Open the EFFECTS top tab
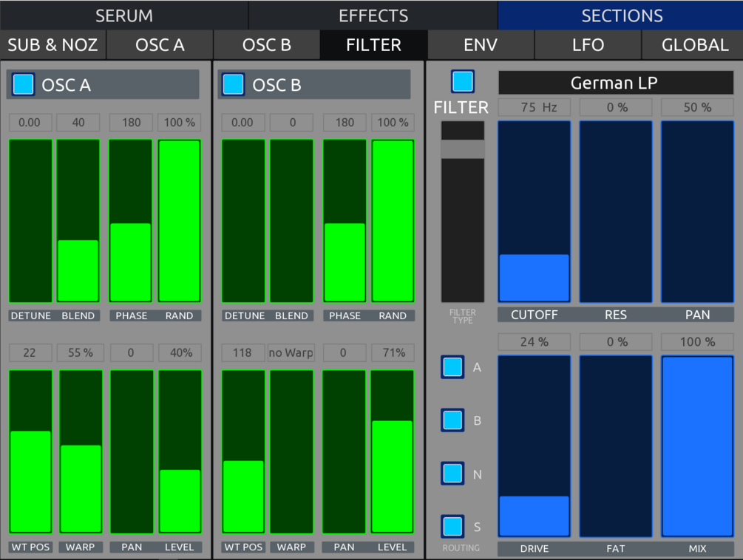The image size is (743, 560). 373,16
